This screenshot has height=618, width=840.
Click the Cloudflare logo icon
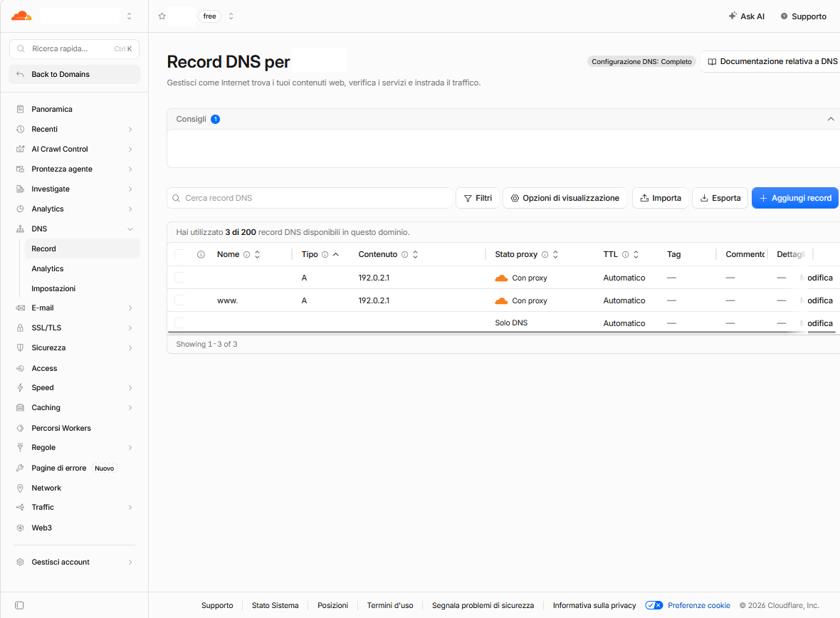pos(21,16)
